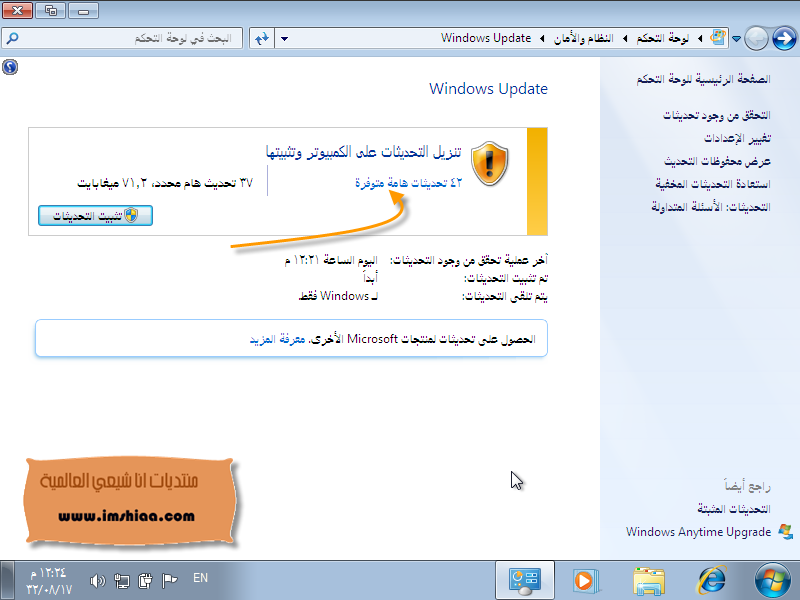Click the search magnifier icon
The width and height of the screenshot is (800, 600).
pos(12,38)
